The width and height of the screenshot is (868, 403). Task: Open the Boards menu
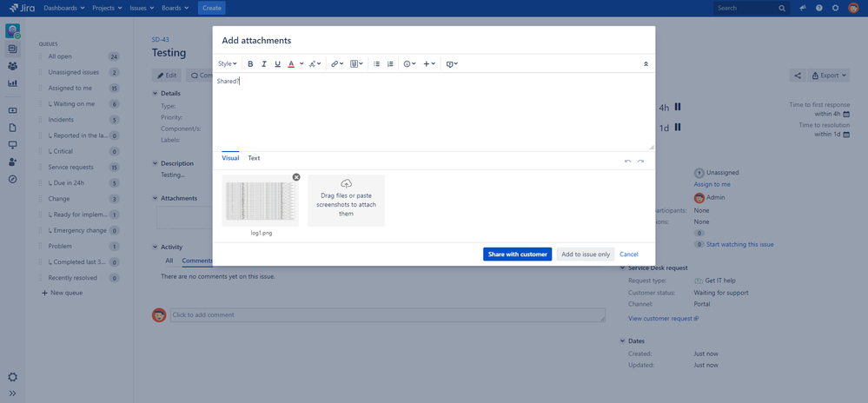[175, 9]
